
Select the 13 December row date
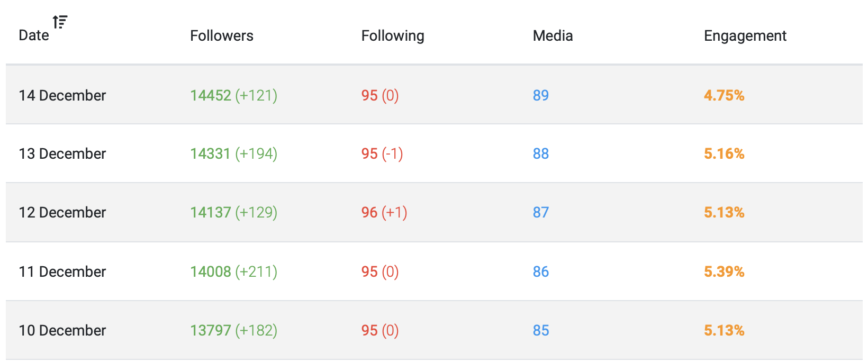[x=62, y=153]
